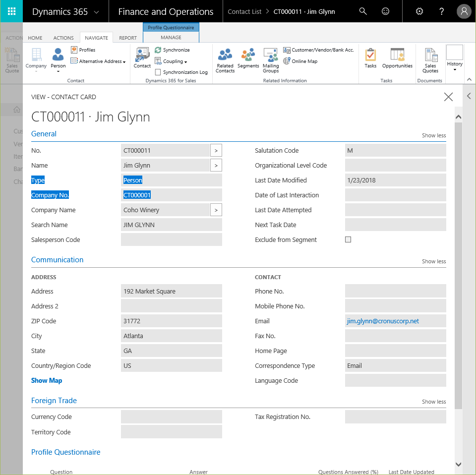Image resolution: width=476 pixels, height=475 pixels.
Task: Click the Tax Registration No. field
Action: tap(395, 416)
